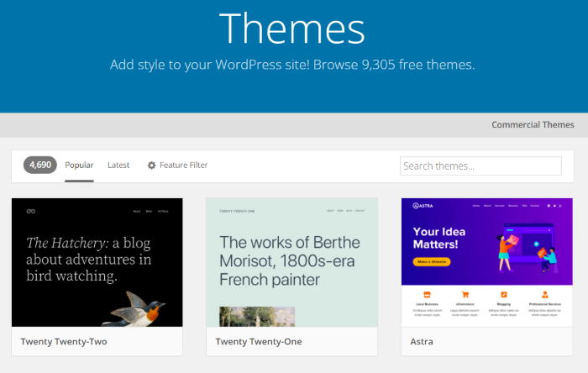Image resolution: width=588 pixels, height=373 pixels.
Task: Click the bird illustration in Twenty Twenty-Two preview
Action: point(134,309)
